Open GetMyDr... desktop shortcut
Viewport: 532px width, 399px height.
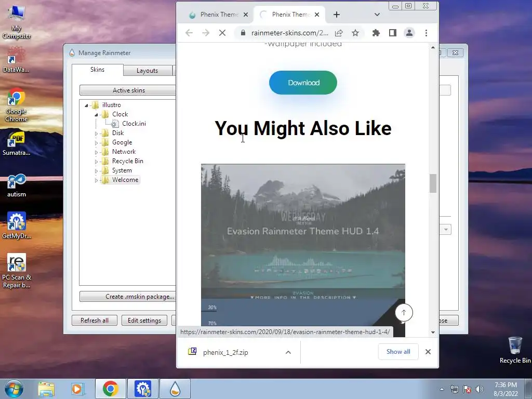coord(16,225)
